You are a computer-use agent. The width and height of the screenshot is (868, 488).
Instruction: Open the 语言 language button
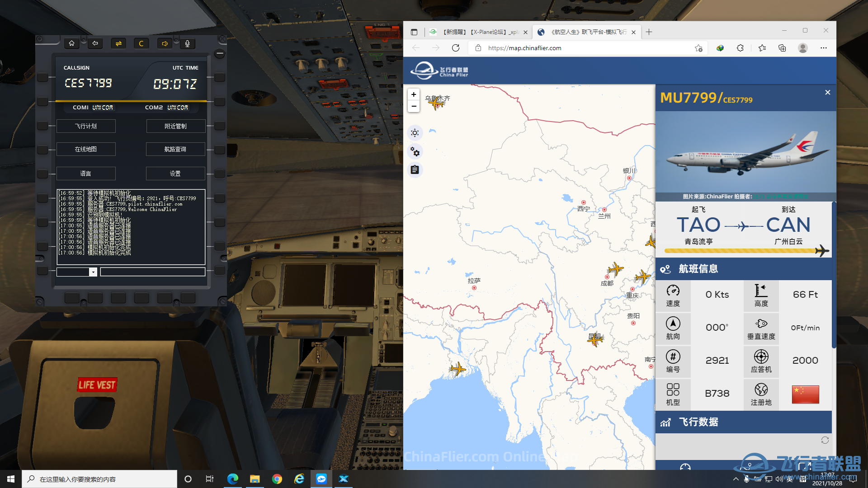(86, 174)
